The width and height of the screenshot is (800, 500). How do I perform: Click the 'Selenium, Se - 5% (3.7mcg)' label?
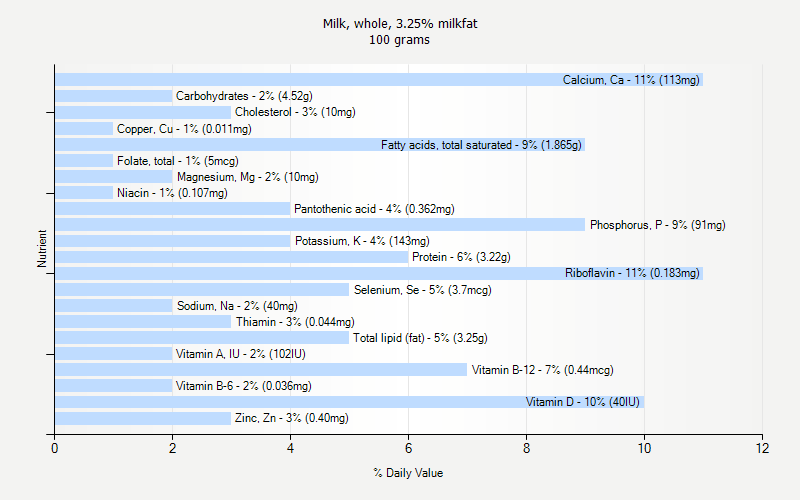422,290
